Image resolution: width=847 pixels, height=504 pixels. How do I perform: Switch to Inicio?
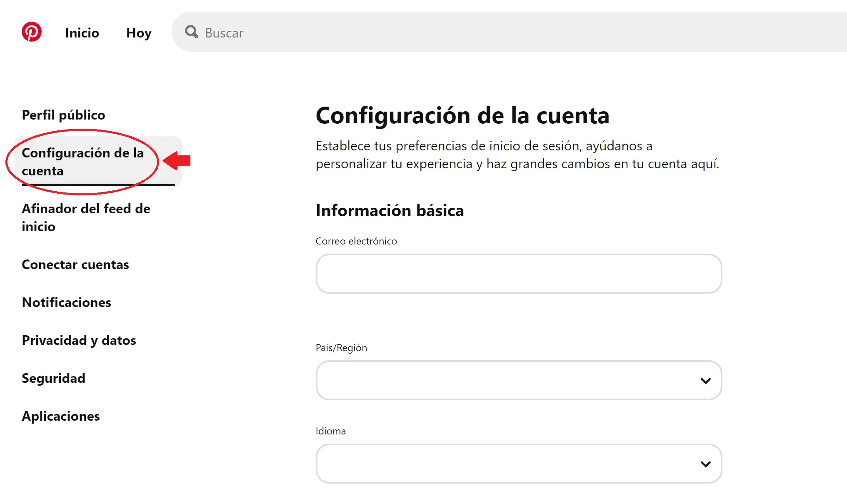(x=82, y=33)
